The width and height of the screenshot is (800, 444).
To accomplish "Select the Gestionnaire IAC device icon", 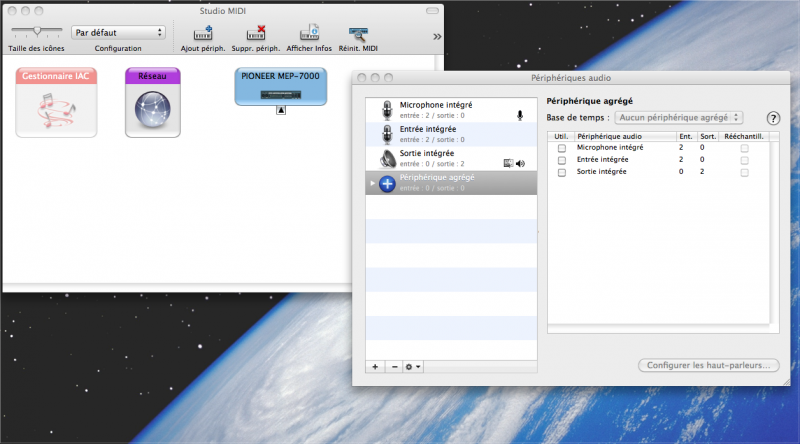I will (57, 102).
